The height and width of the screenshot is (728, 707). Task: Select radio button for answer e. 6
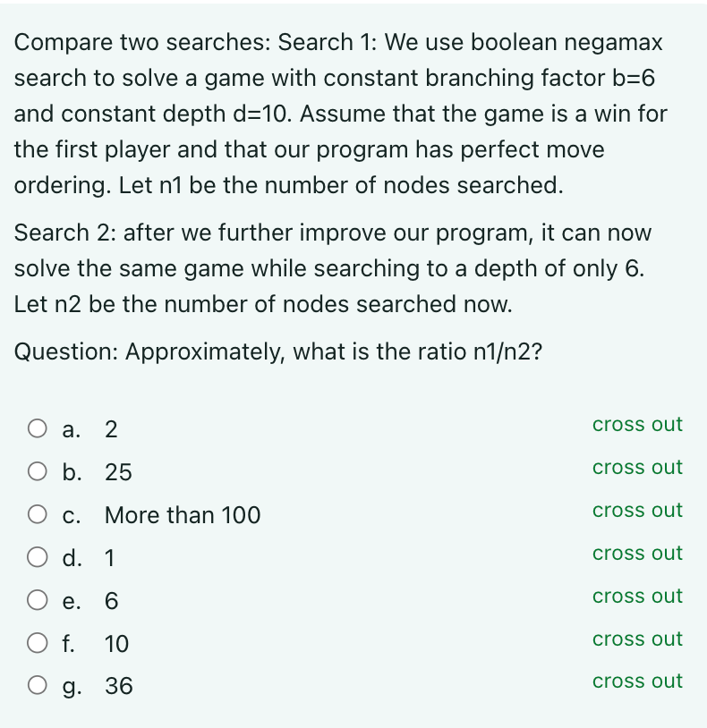(37, 600)
